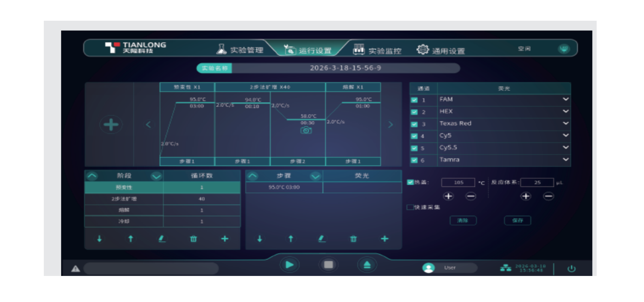
Task: Click the large plus icon to add a new stage program
Action: point(110,125)
